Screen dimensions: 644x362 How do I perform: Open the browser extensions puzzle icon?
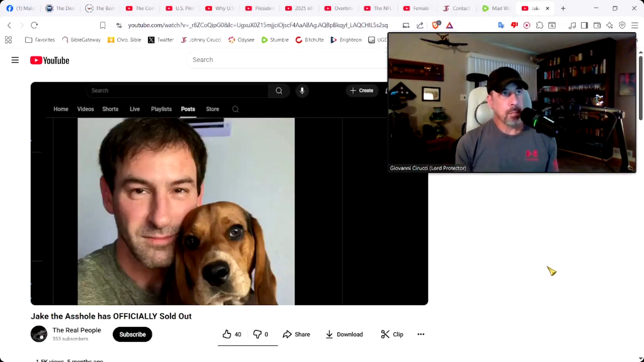click(539, 25)
